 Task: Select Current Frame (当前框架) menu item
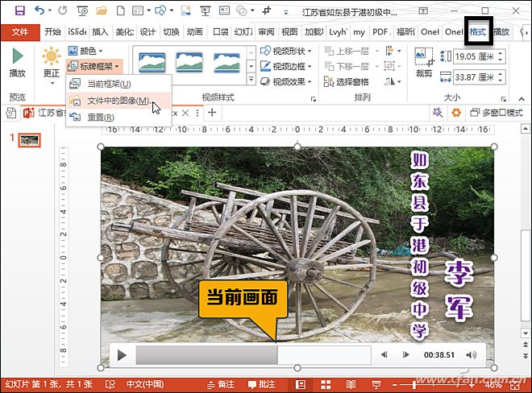[108, 84]
